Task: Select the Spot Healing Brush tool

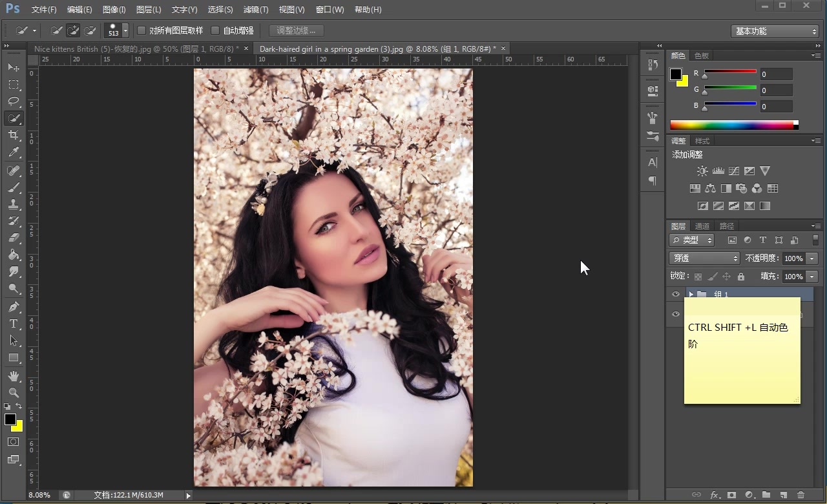Action: point(14,171)
